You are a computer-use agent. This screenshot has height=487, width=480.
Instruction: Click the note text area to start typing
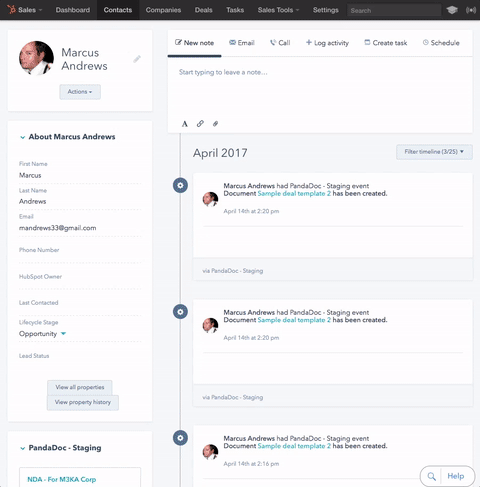[320, 87]
